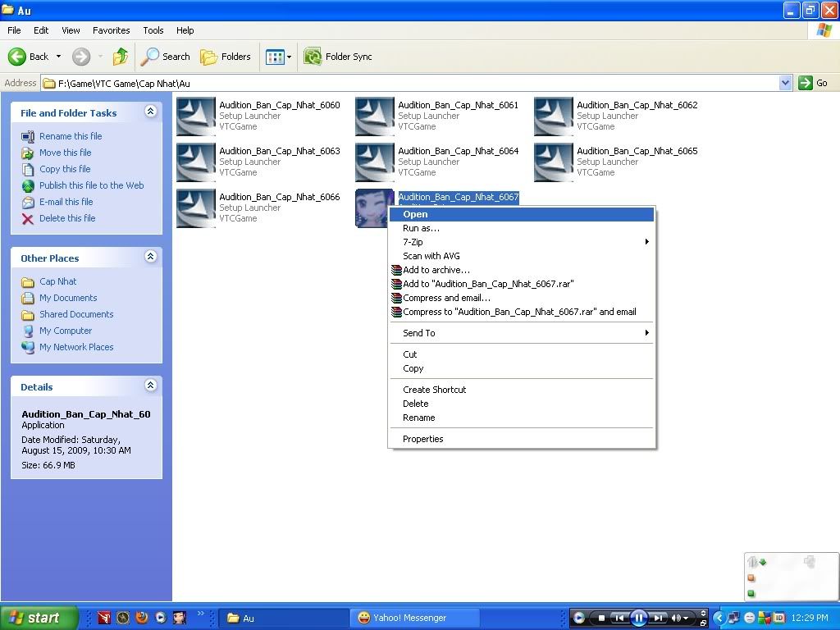Click the address bar path field
840x630 pixels.
point(410,83)
